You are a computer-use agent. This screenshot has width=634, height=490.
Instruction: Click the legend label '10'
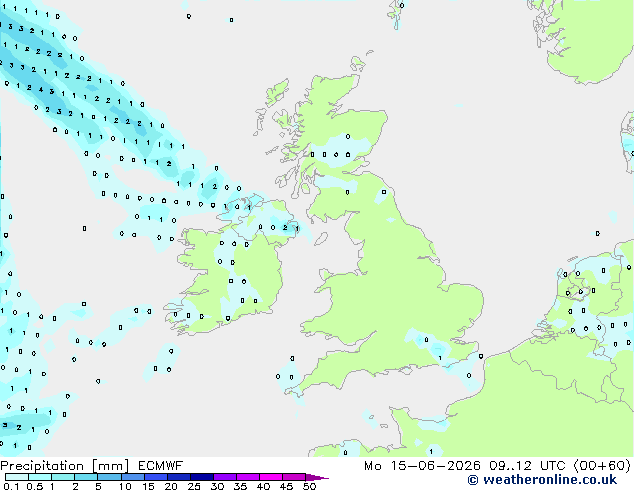click(125, 486)
